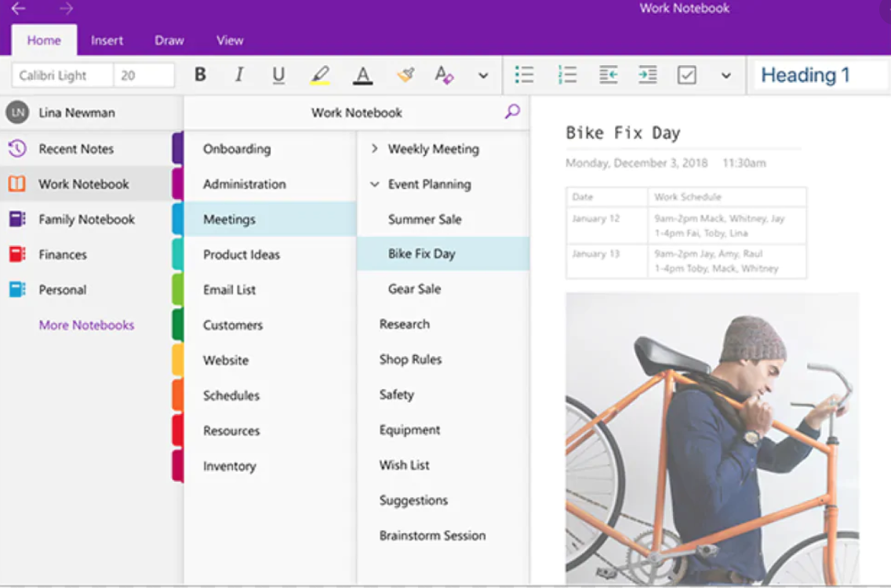Select the January 12 table cell
The image size is (891, 588).
click(x=606, y=226)
